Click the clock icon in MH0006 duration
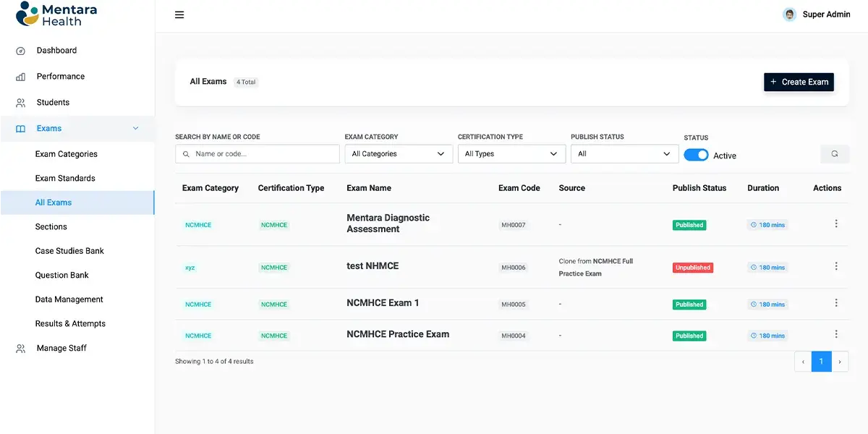The height and width of the screenshot is (434, 868). pyautogui.click(x=754, y=268)
